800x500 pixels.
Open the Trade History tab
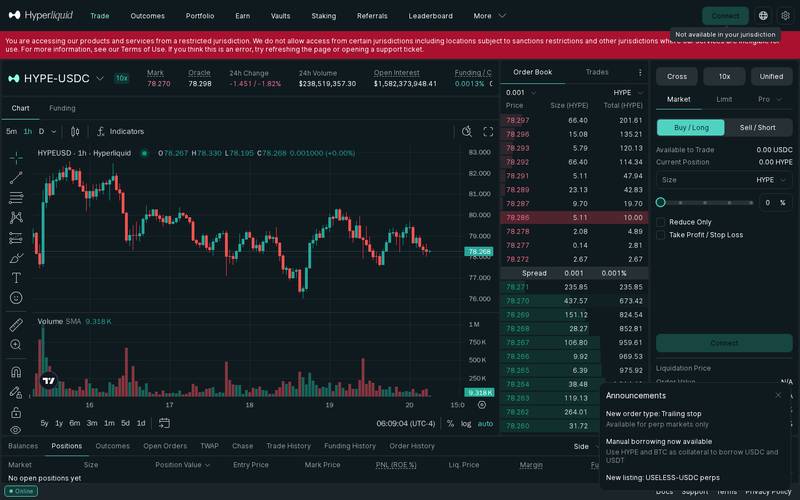tap(288, 446)
